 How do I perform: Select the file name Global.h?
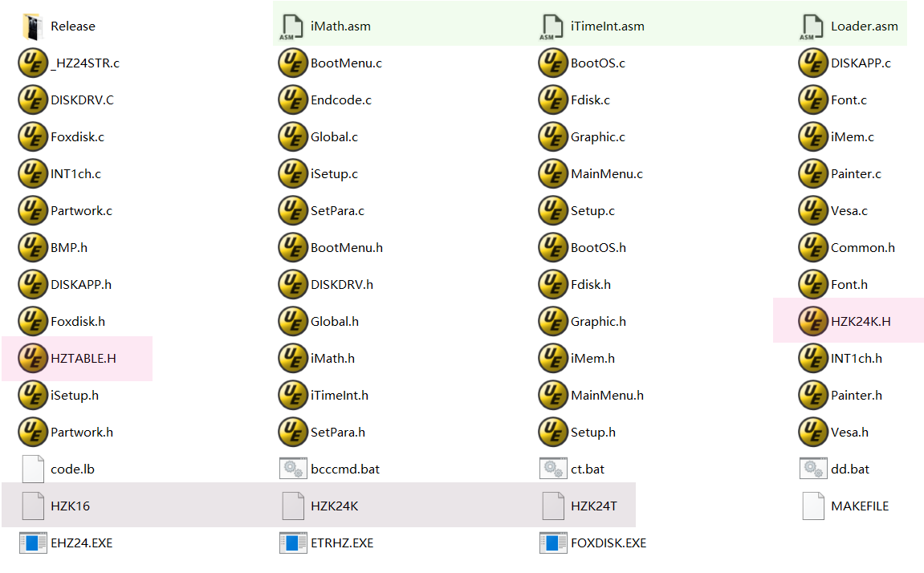tap(335, 322)
